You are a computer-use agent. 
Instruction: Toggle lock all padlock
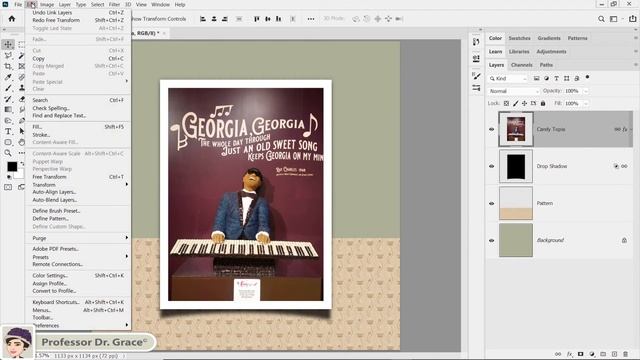(543, 104)
